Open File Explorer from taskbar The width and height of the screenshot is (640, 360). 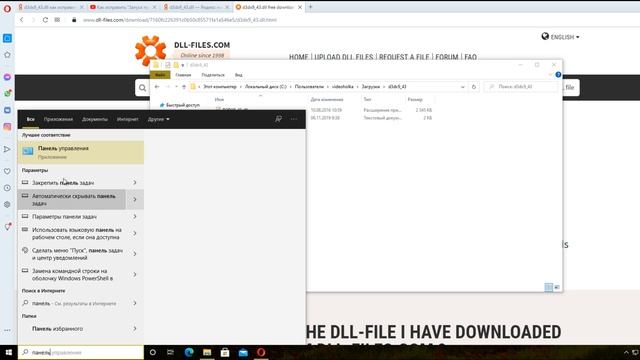(x=207, y=352)
